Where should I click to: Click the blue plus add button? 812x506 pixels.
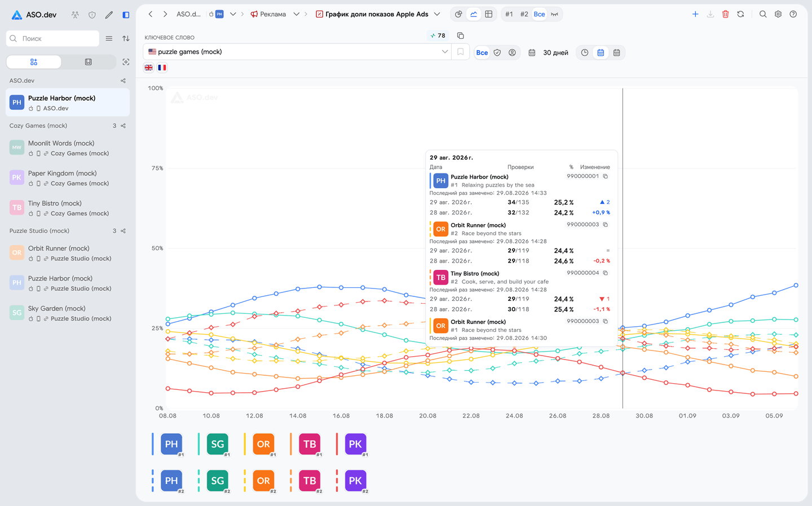[695, 14]
